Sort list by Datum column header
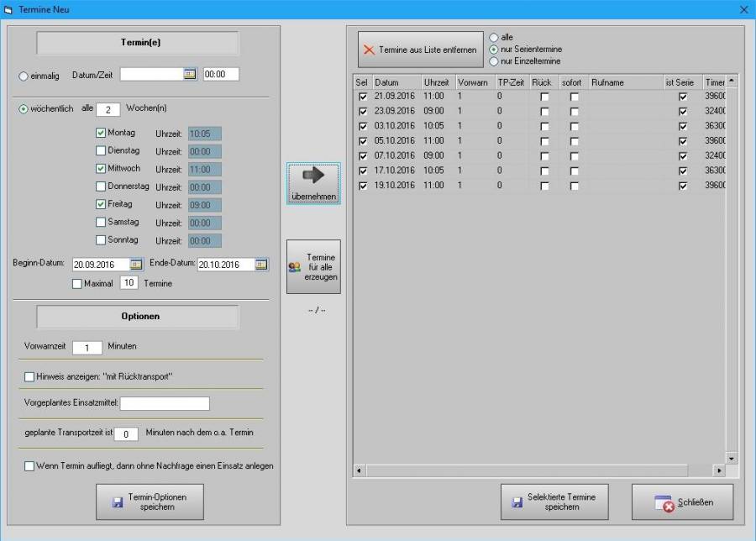This screenshot has width=756, height=541. tap(396, 82)
